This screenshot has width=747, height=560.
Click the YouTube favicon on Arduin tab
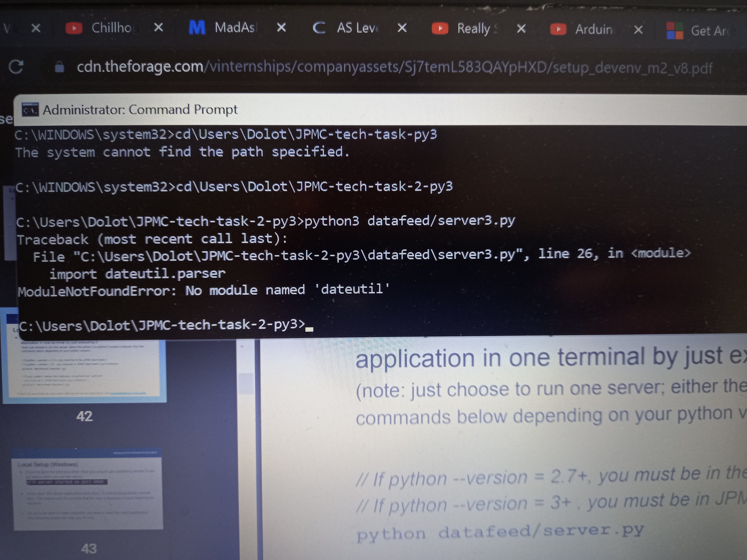558,29
